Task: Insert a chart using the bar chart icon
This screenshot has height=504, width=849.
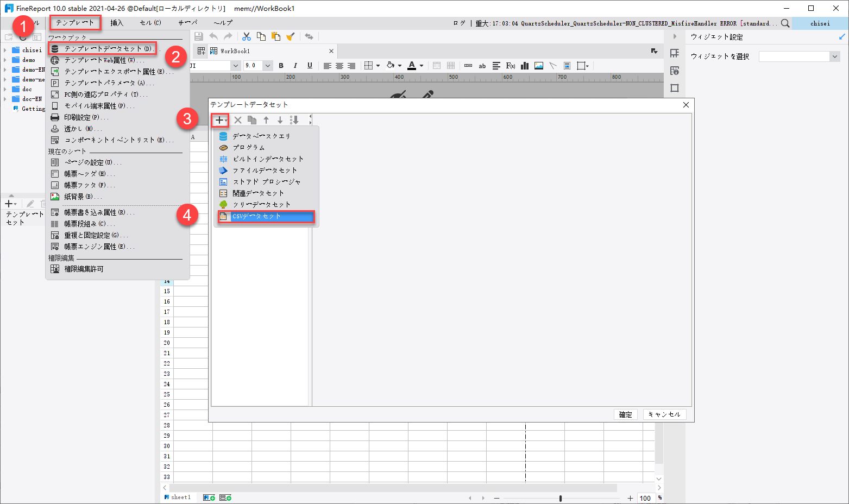Action: coord(524,65)
